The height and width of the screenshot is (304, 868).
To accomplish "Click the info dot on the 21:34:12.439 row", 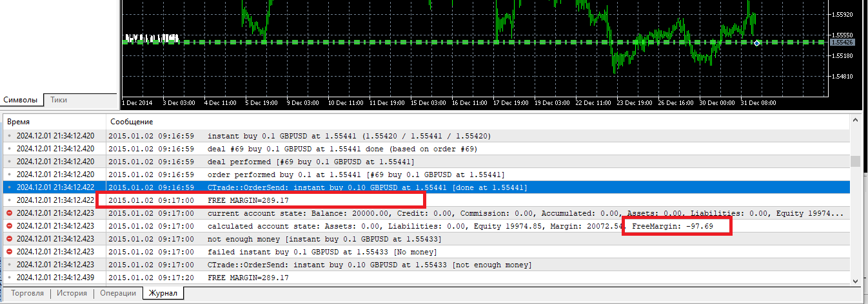I will (x=9, y=278).
